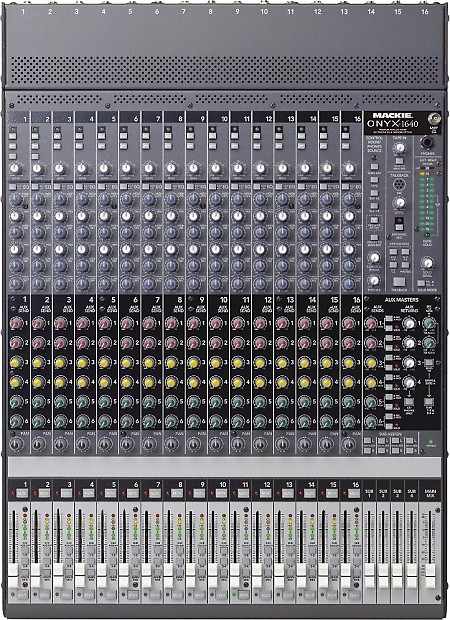Click the Solo Level knob
450x620 pixels.
pos(427,263)
